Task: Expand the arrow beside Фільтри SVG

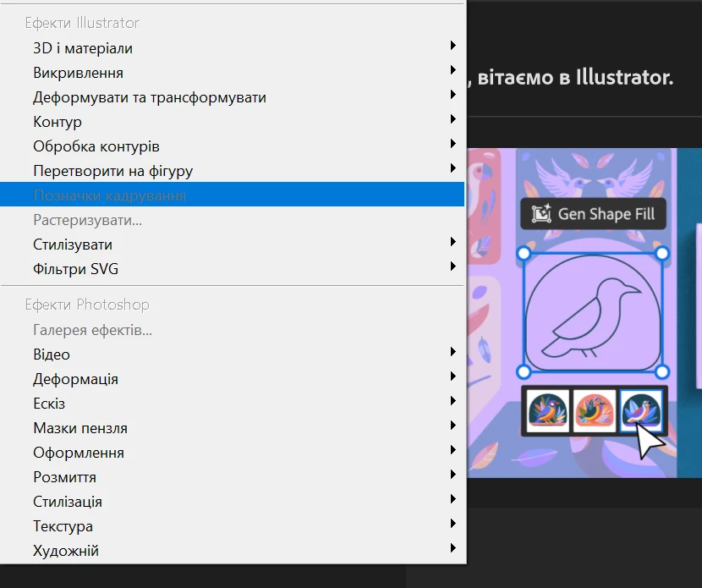Action: tap(453, 266)
